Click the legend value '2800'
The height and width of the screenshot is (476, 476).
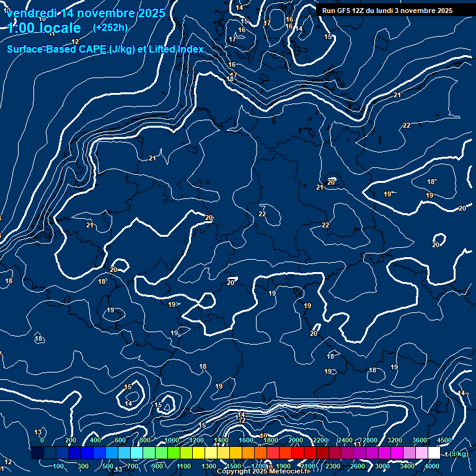tap(370, 440)
